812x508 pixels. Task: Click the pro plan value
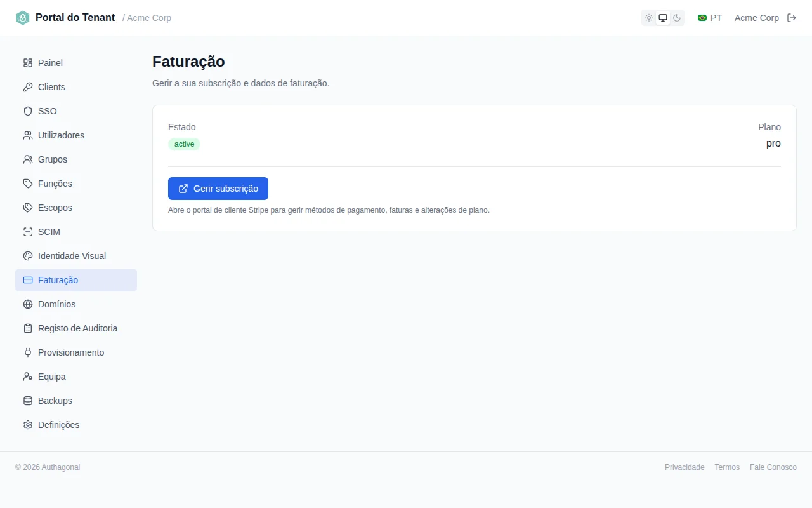pyautogui.click(x=773, y=144)
